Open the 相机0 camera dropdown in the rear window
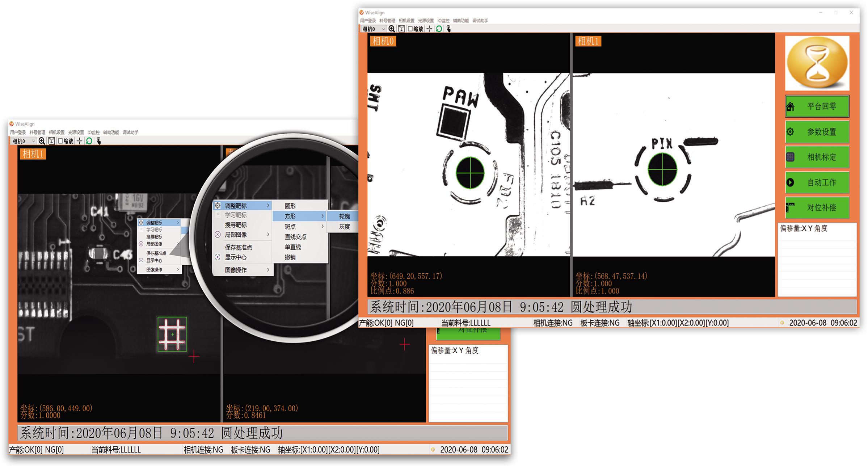The image size is (868, 467). coord(24,141)
